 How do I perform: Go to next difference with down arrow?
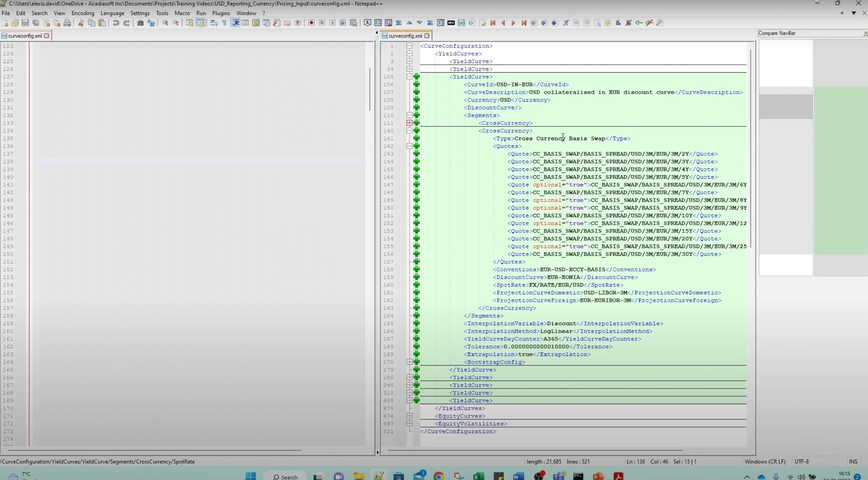420,23
